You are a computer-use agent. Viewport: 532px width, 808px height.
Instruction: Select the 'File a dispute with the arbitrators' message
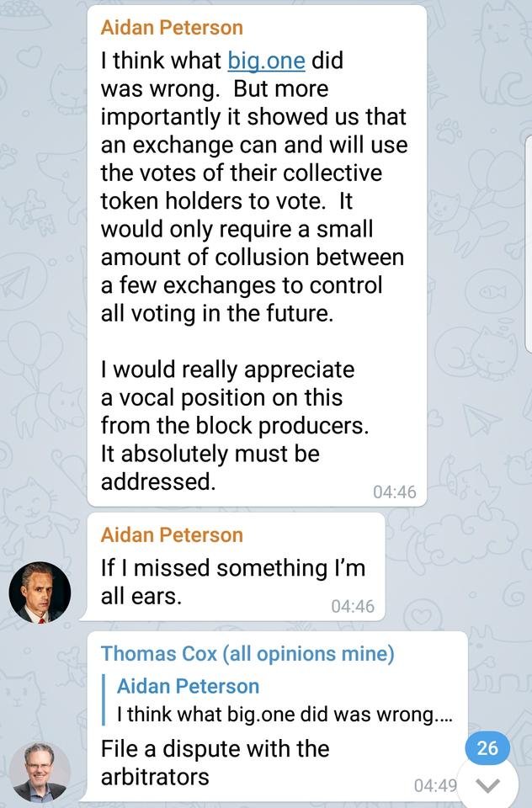pos(215,763)
